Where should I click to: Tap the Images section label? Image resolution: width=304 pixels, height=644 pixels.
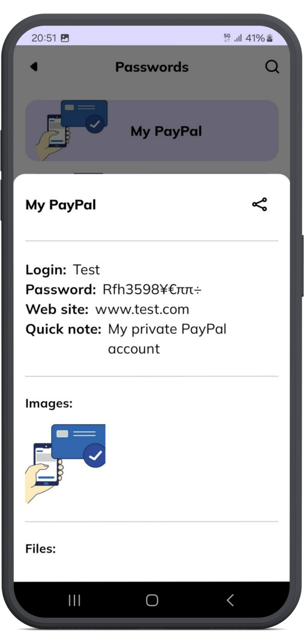49,404
